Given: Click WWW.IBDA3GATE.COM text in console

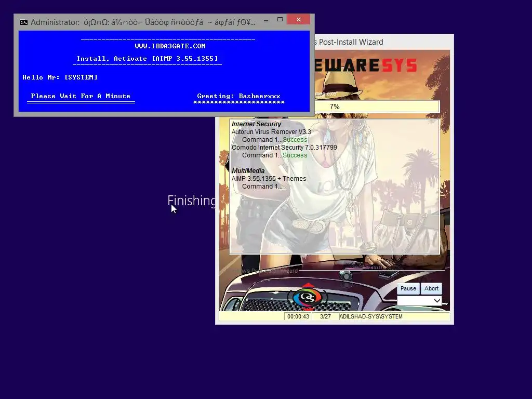Looking at the screenshot, I should (x=170, y=46).
